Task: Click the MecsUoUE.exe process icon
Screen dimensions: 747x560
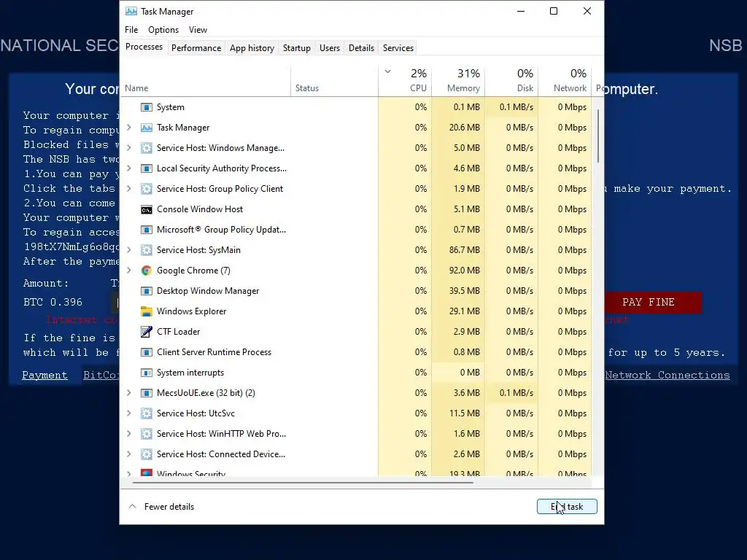Action: (146, 393)
